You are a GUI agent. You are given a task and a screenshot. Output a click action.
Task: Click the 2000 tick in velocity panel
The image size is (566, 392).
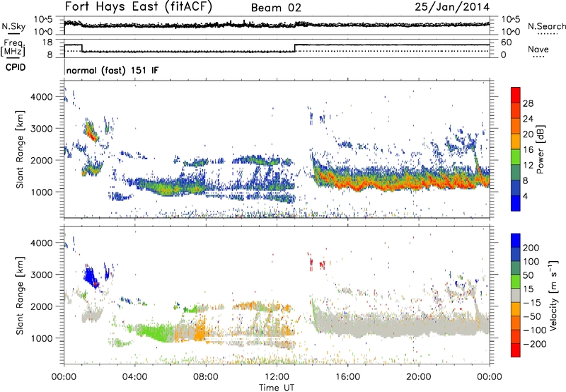click(x=42, y=306)
